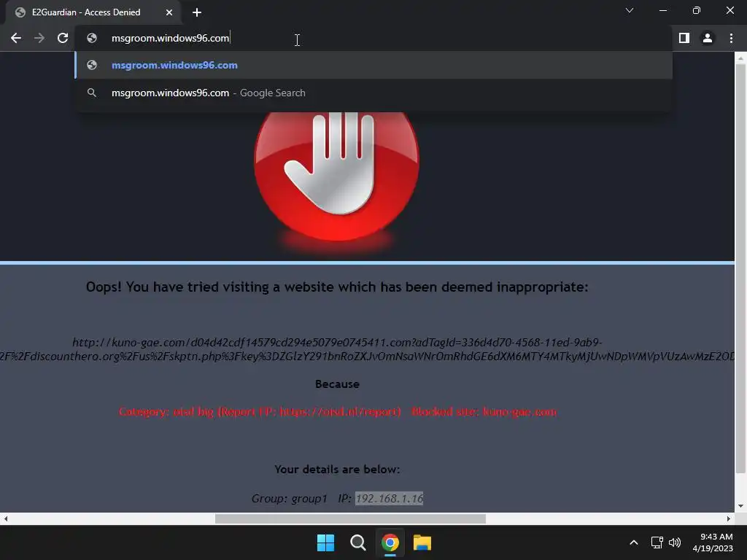Choose the msgroom.windows96.com URL suggestion

(x=374, y=65)
